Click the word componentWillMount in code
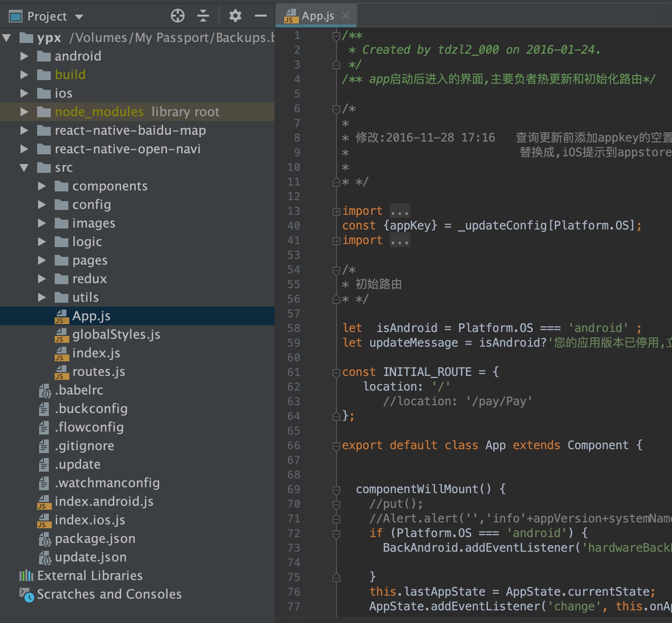Viewport: 672px width, 623px height. pyautogui.click(x=417, y=489)
